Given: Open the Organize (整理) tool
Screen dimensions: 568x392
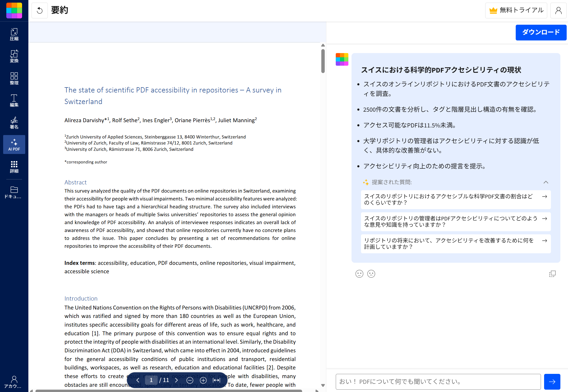Looking at the screenshot, I should coord(14,78).
